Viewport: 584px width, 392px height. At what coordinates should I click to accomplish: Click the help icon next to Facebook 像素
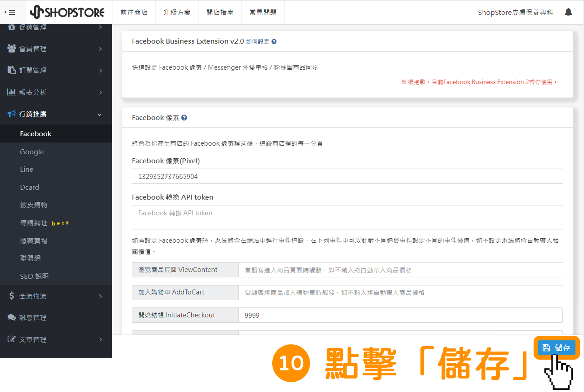click(184, 118)
